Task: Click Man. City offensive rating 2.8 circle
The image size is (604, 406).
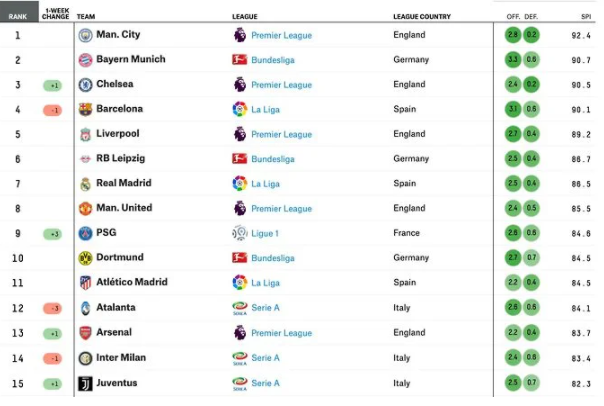Action: tap(513, 35)
